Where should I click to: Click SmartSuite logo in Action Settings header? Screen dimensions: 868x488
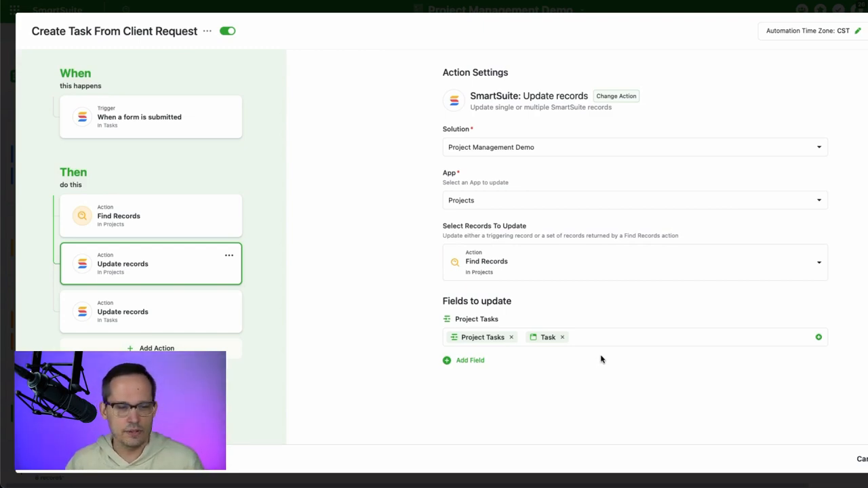click(x=454, y=101)
